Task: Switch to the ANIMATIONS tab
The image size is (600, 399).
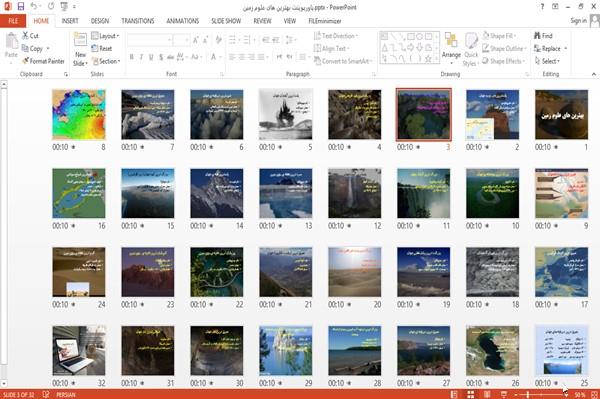Action: coord(183,21)
